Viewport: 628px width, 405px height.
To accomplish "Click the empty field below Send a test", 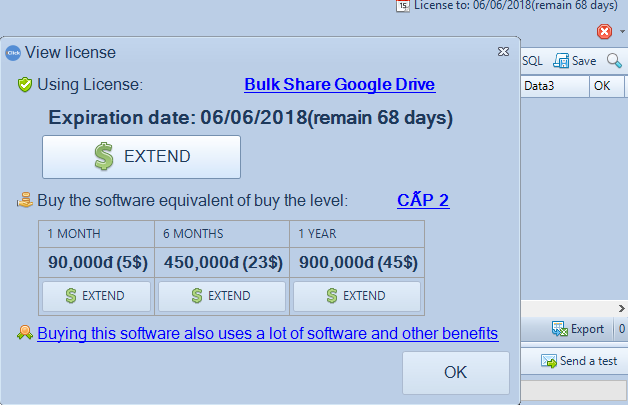I will coord(574,390).
